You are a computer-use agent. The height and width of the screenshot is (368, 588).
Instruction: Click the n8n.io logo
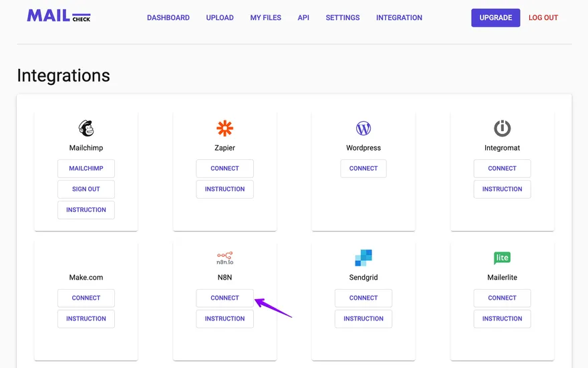click(225, 258)
